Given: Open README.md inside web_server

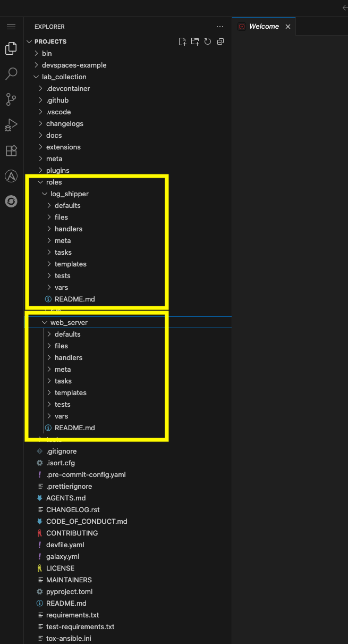Looking at the screenshot, I should point(75,428).
